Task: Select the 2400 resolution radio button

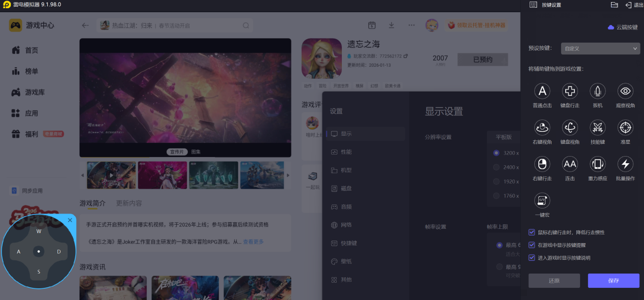Action: (x=496, y=167)
